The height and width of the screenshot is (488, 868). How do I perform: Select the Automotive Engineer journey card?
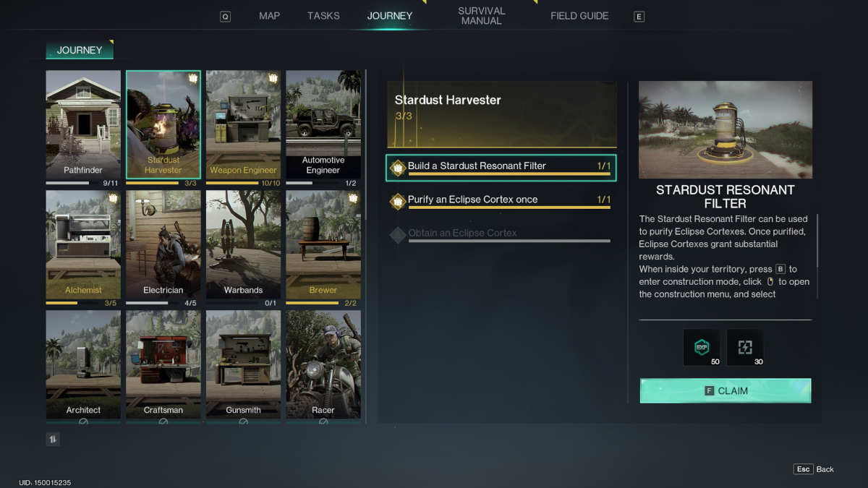click(323, 124)
